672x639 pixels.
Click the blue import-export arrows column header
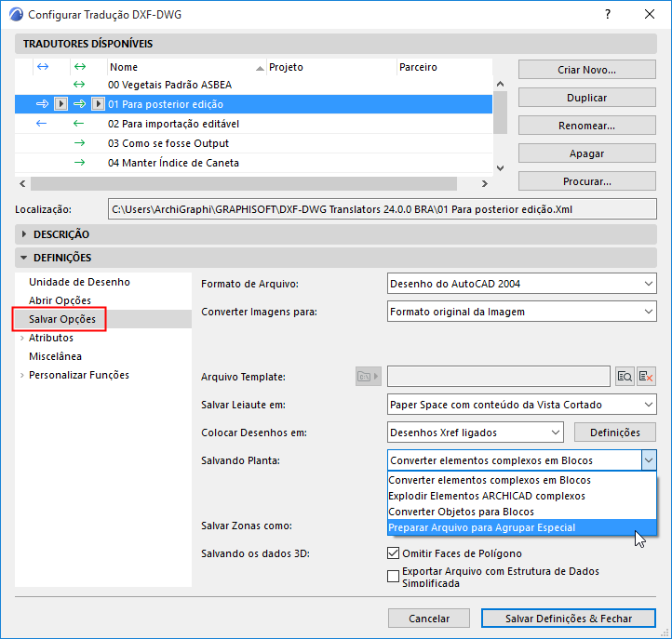[43, 67]
